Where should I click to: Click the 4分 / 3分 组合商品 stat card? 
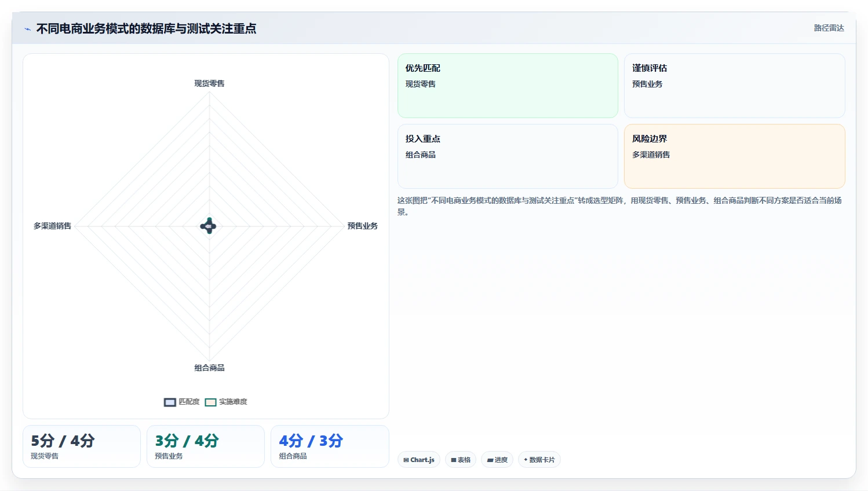(x=330, y=446)
